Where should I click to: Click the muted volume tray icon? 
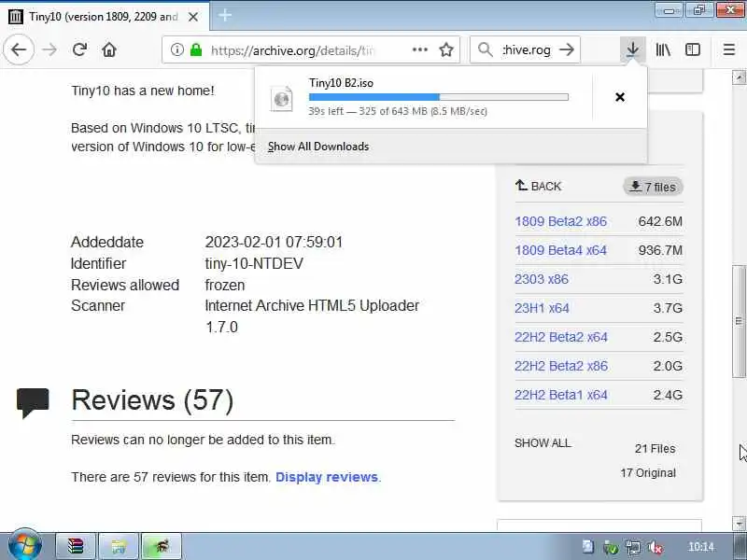pos(655,548)
